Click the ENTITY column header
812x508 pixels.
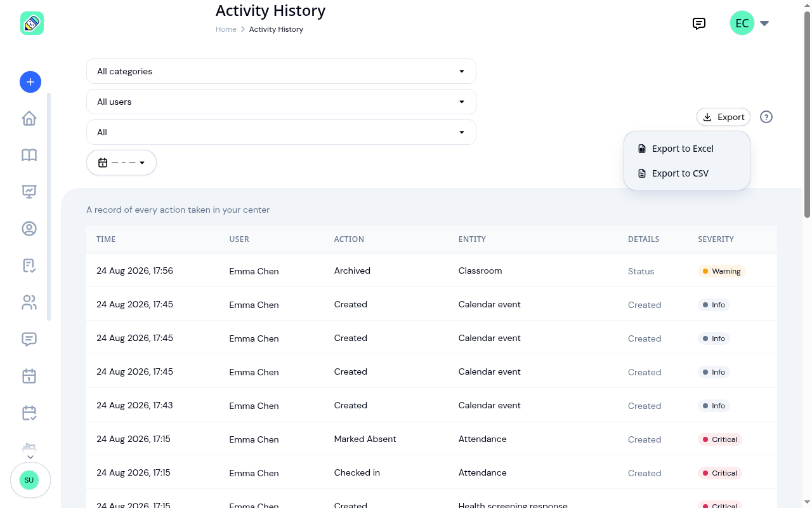tap(472, 239)
